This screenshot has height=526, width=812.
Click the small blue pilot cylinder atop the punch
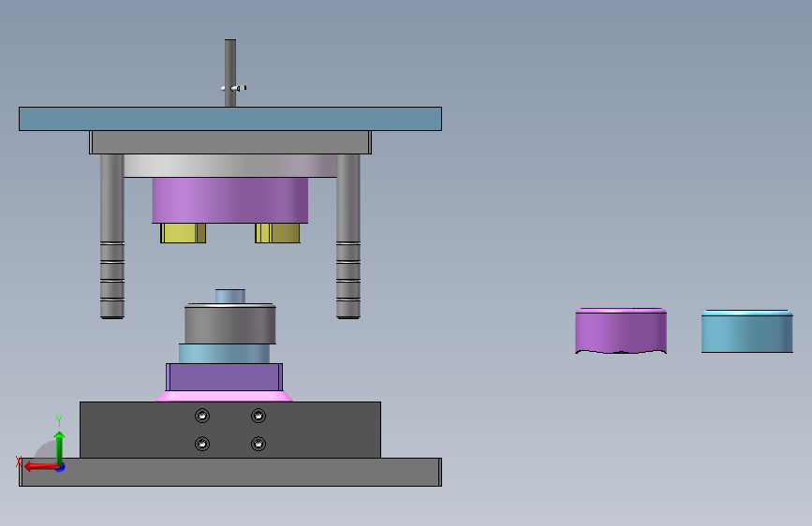point(230,297)
